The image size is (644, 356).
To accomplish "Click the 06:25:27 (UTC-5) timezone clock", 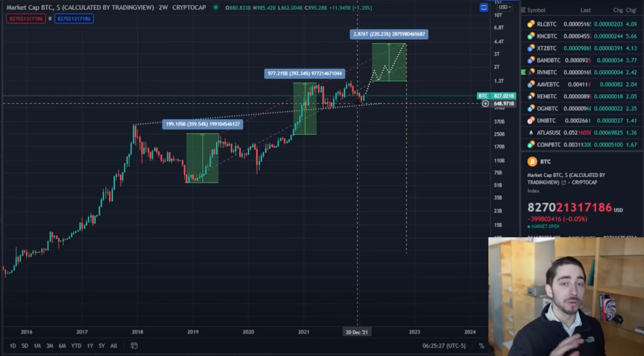I will click(x=444, y=346).
